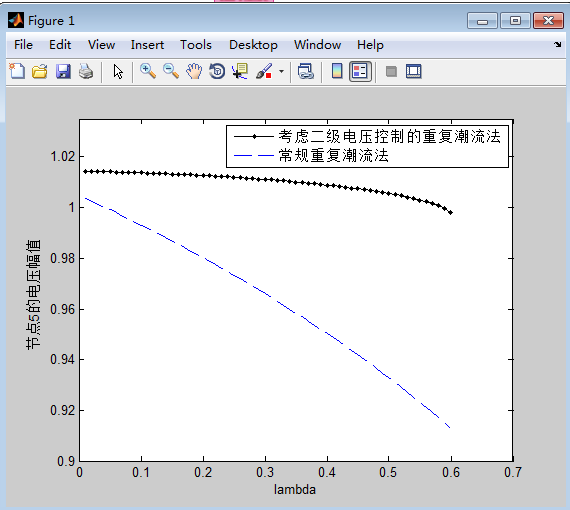This screenshot has width=570, height=510.
Task: Open a file using the folder icon
Action: pos(40,71)
